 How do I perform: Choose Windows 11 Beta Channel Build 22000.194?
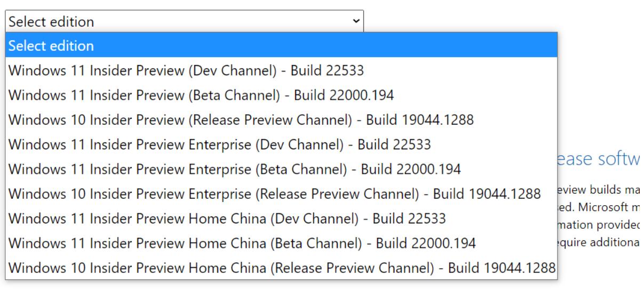pos(202,95)
